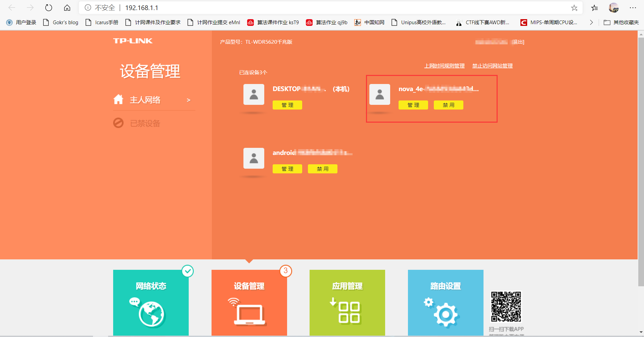The image size is (644, 337).
Task: Expand the hidden bookmarks with the arrow
Action: pos(591,22)
